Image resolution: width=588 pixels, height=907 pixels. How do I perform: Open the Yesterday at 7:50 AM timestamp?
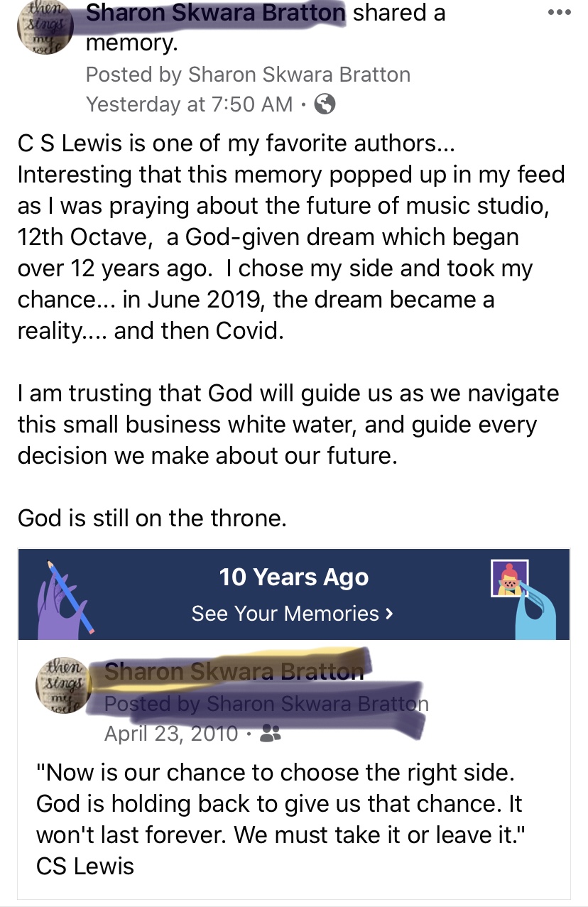(x=189, y=104)
